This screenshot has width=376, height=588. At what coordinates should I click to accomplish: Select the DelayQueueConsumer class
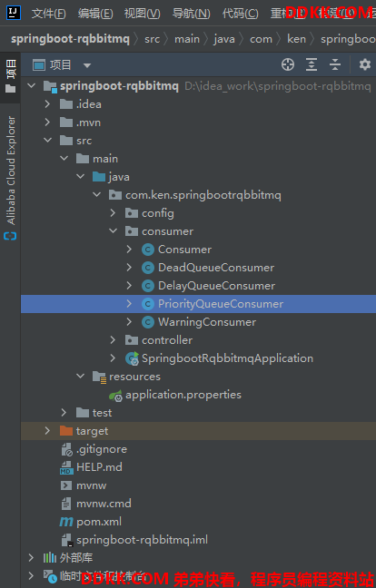[x=216, y=285]
